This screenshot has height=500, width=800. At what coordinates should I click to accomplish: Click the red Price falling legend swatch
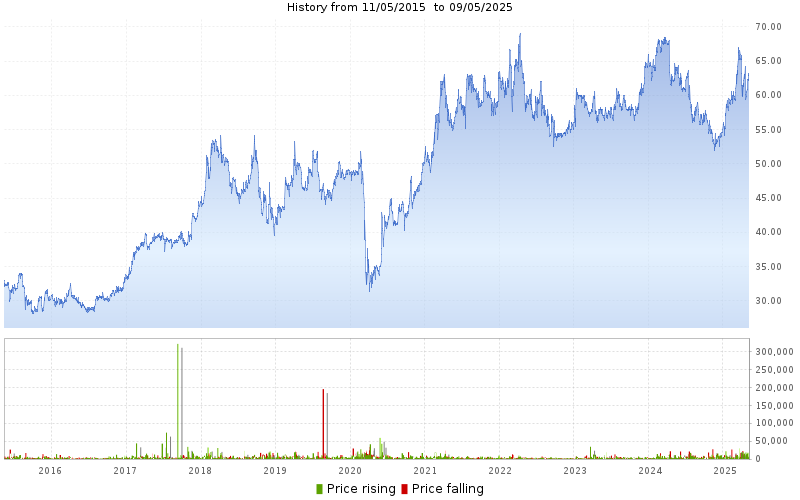[405, 489]
